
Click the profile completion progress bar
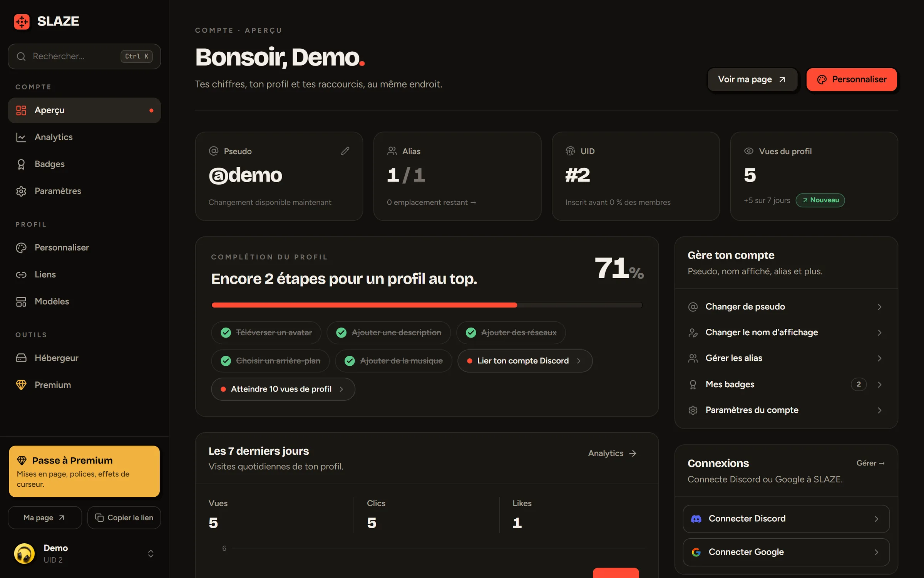click(x=427, y=305)
